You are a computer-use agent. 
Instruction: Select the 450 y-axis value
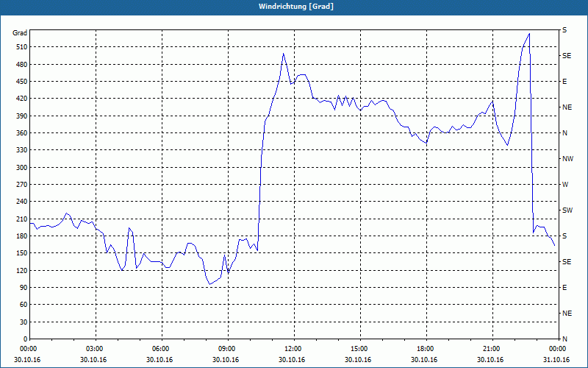point(22,82)
